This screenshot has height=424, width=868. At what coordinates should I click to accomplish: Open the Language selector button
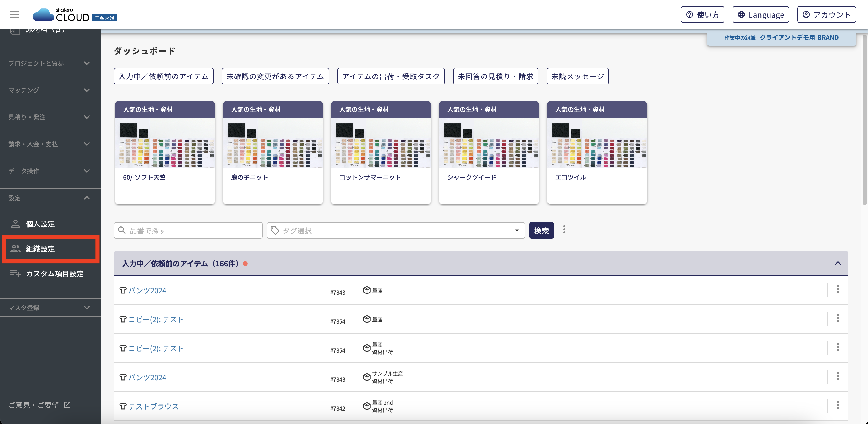coord(760,14)
